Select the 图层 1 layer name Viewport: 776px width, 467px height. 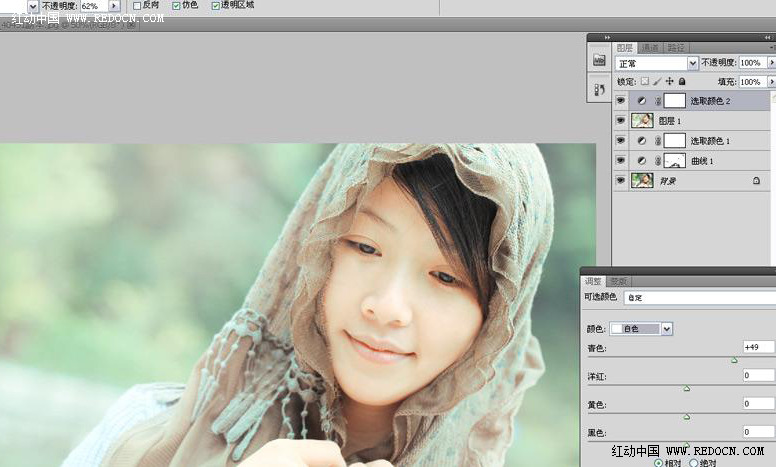tap(670, 121)
